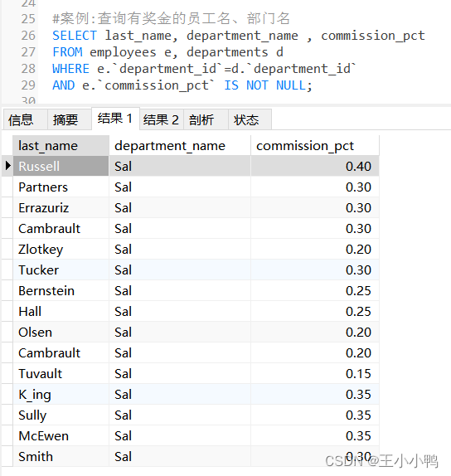Select the McEwen cell
The image size is (451, 476).
pyautogui.click(x=61, y=436)
